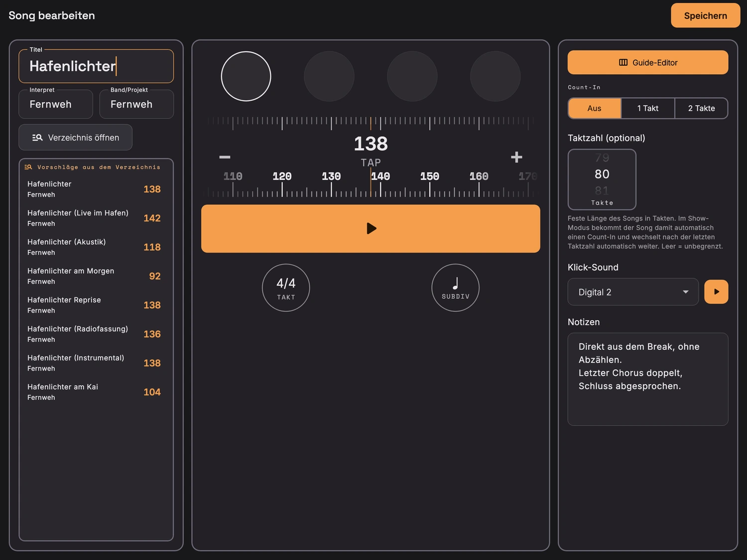Choose suggestion "Hafenlichter" at 138 BPM
The image size is (747, 560).
coord(96,189)
